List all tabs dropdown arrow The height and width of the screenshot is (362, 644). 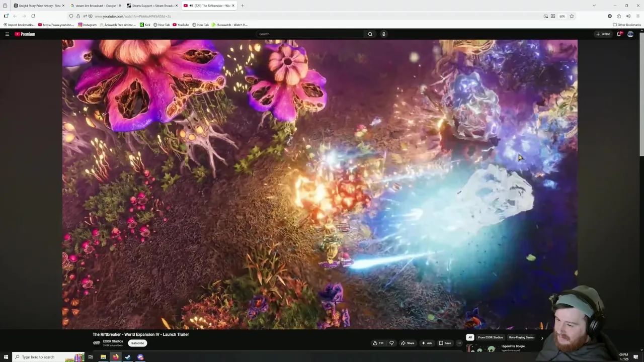[594, 6]
